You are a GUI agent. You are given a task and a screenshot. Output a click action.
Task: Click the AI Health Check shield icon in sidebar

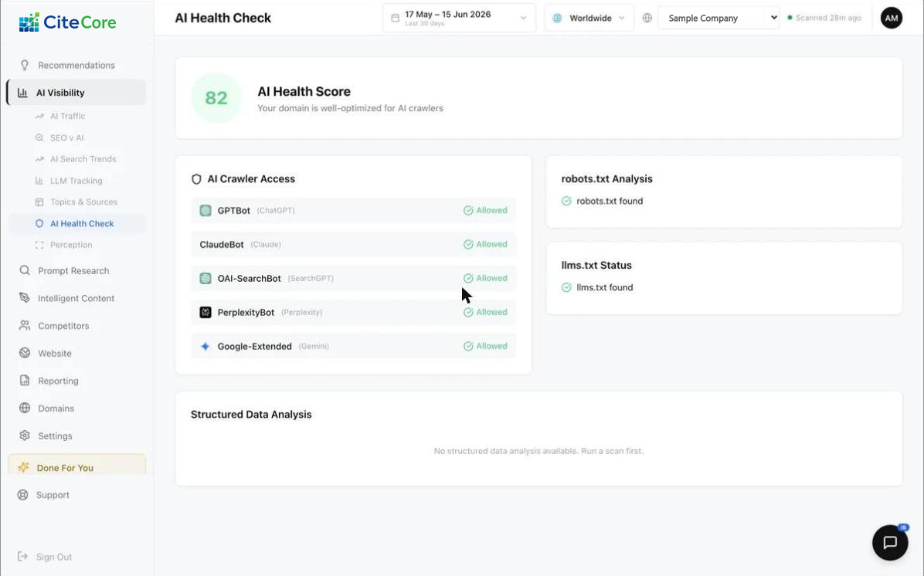39,224
